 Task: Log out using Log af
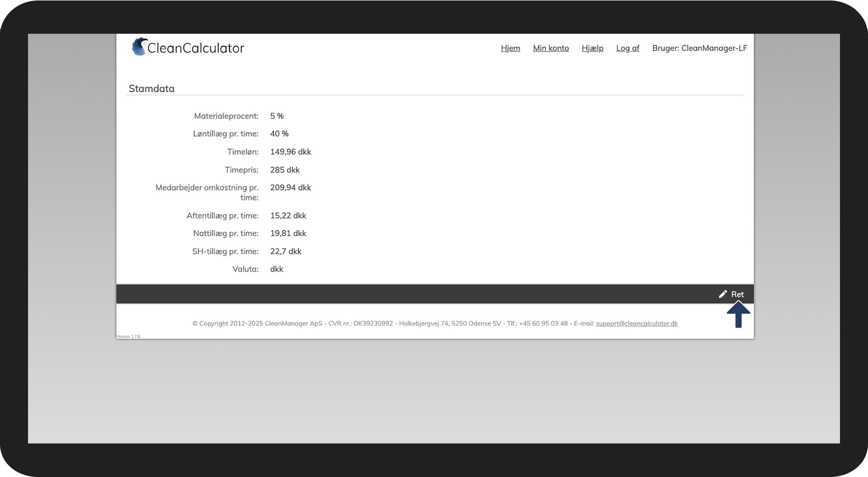point(627,48)
